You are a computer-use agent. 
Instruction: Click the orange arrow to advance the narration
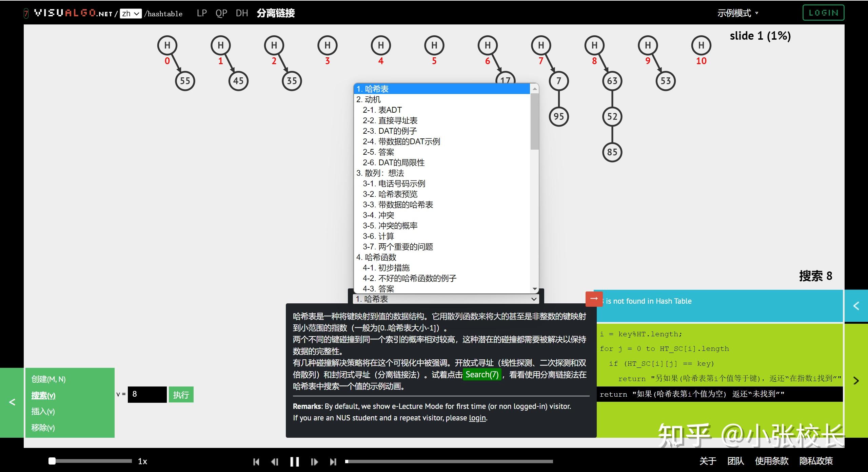(x=594, y=299)
